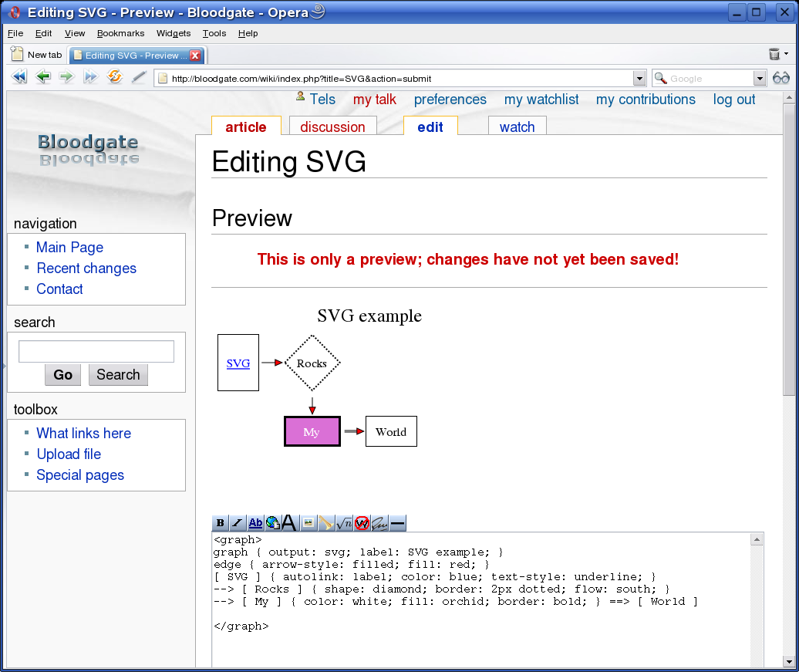The height and width of the screenshot is (672, 799).
Task: Switch to the discussion tab
Action: [x=332, y=127]
